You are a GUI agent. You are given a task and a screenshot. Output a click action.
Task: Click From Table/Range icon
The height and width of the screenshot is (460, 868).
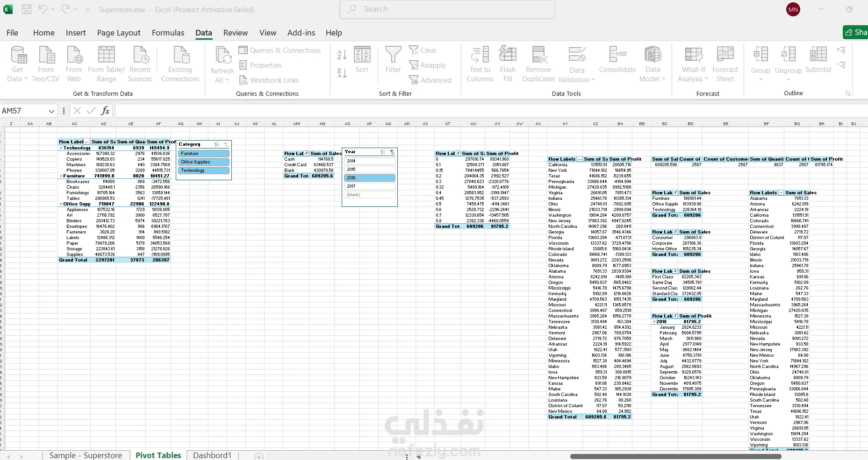coord(106,55)
